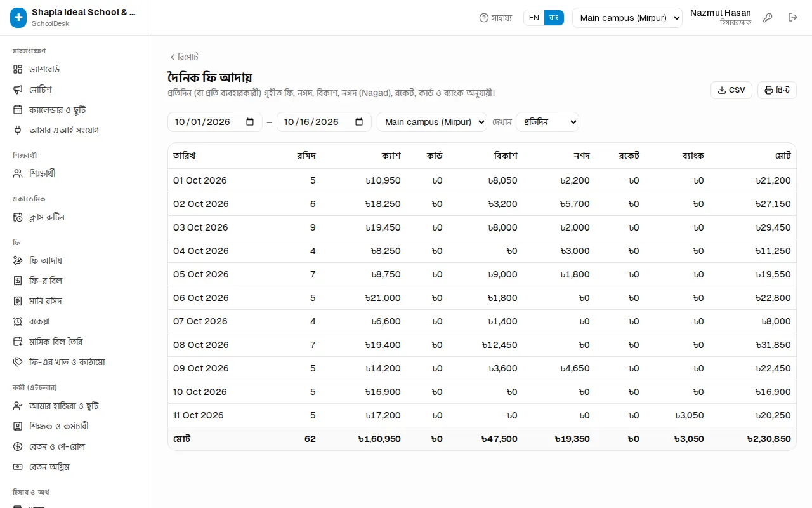
Task: Open start date calendar picker icon
Action: coord(250,122)
